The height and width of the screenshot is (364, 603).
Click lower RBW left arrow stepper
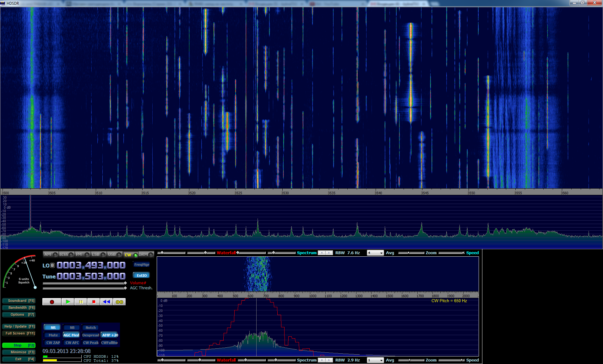322,360
